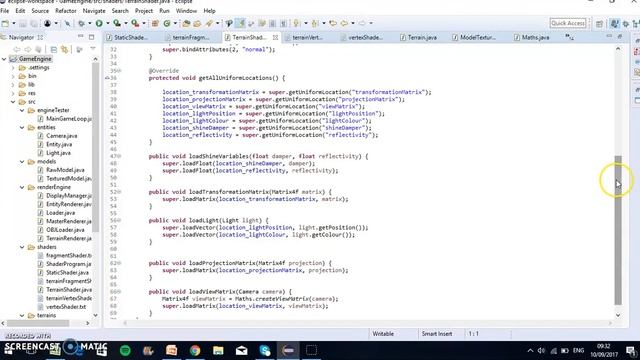640x360 pixels.
Task: Expand the res folder
Action: pos(13,93)
